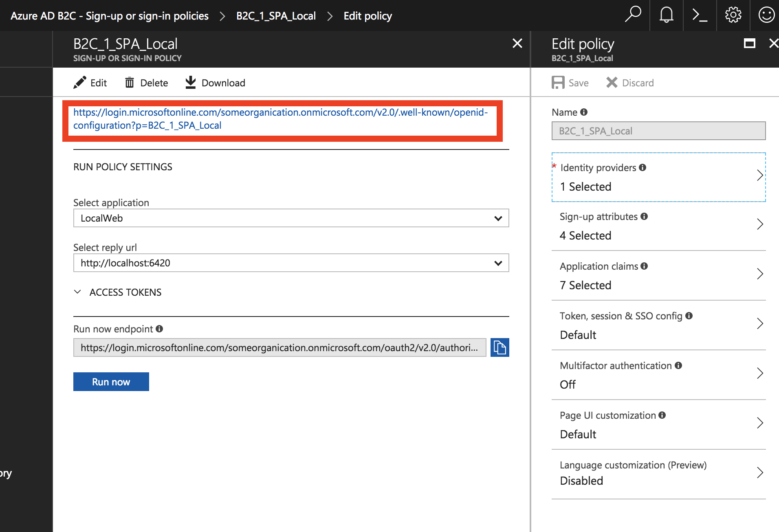Open the openid-configuration metadata link

(x=281, y=119)
